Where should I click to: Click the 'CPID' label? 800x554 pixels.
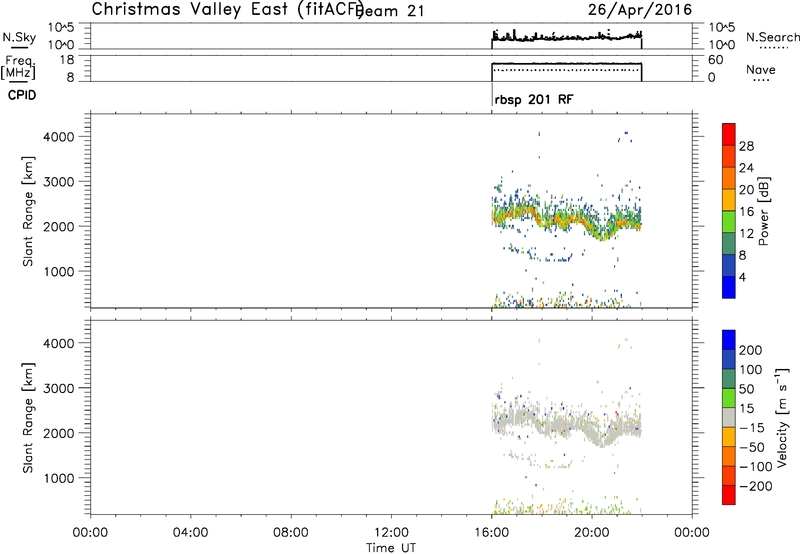[22, 95]
